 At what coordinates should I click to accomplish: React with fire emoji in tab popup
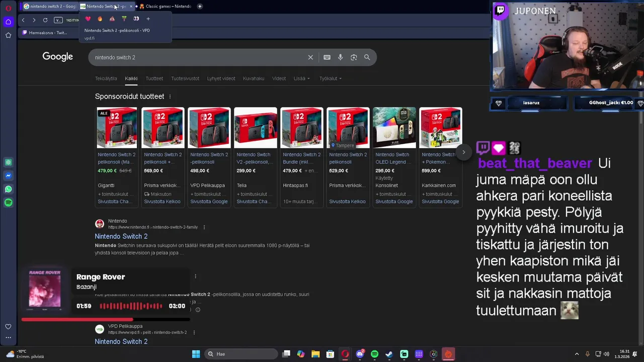coord(100,19)
